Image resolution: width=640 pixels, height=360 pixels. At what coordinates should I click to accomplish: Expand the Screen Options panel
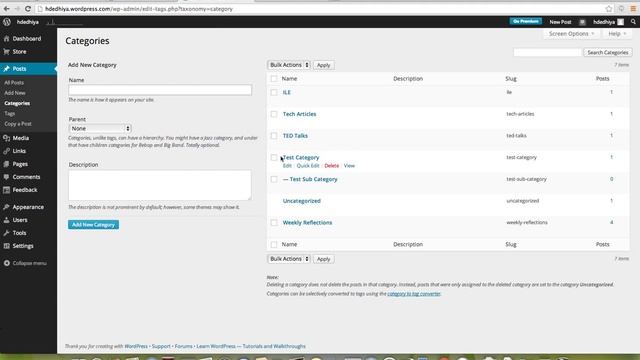571,34
